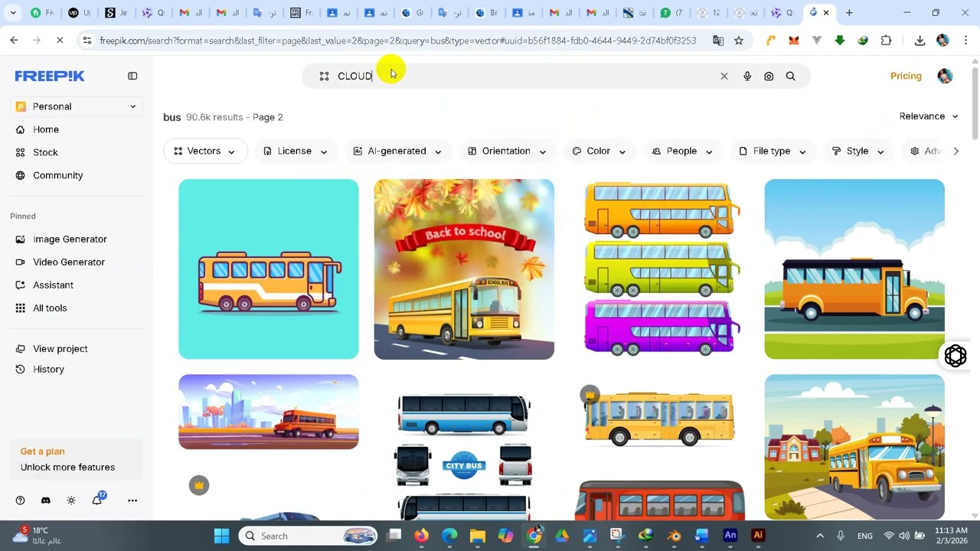The height and width of the screenshot is (551, 980).
Task: Start voice search with the microphone icon
Action: point(747,76)
